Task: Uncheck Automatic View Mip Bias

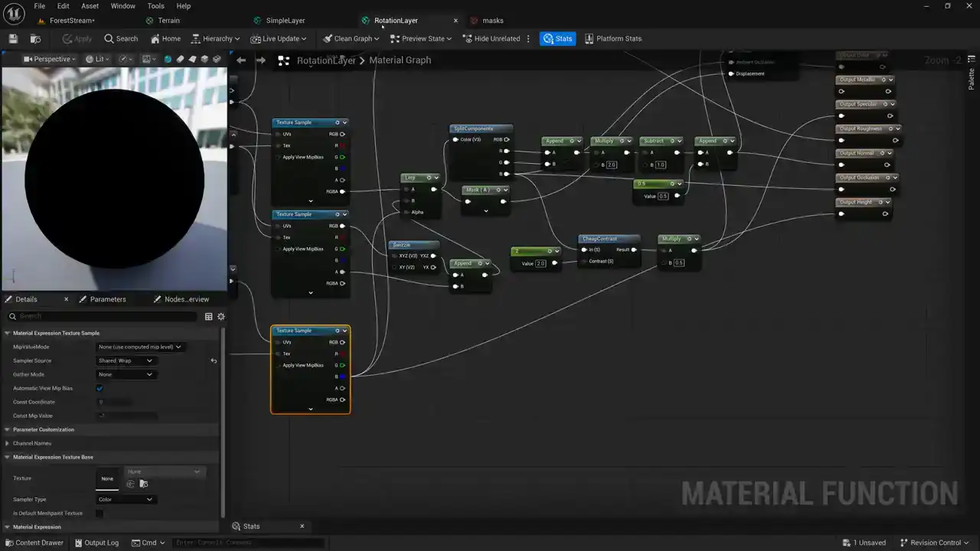Action: tap(100, 389)
